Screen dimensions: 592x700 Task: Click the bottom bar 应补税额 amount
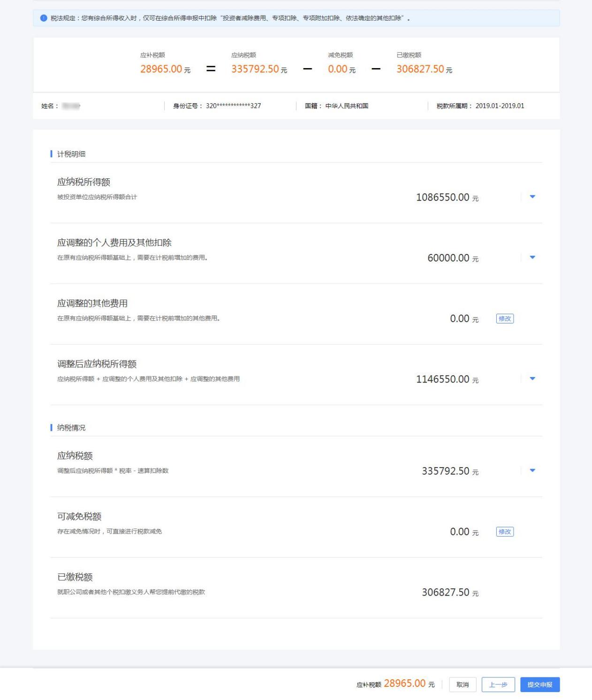coord(404,684)
